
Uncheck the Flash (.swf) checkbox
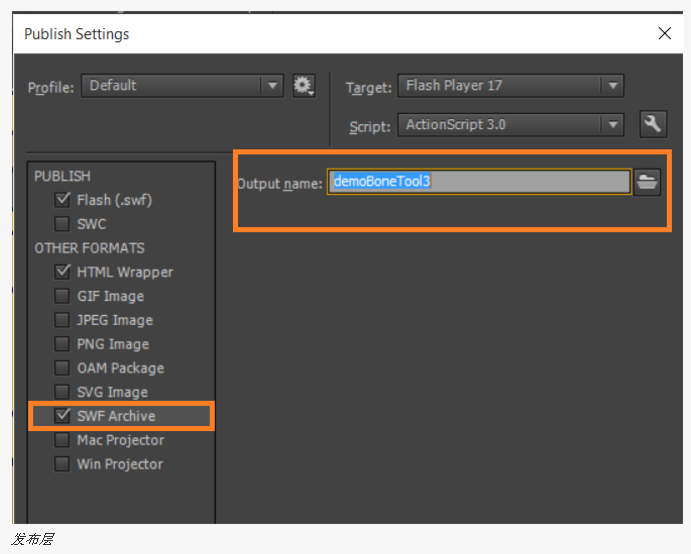coord(62,200)
